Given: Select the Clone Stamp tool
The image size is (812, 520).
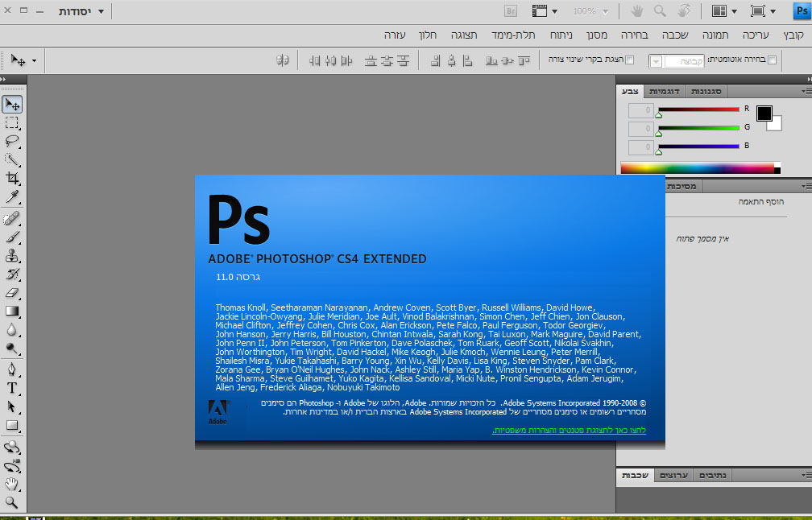Looking at the screenshot, I should [12, 256].
